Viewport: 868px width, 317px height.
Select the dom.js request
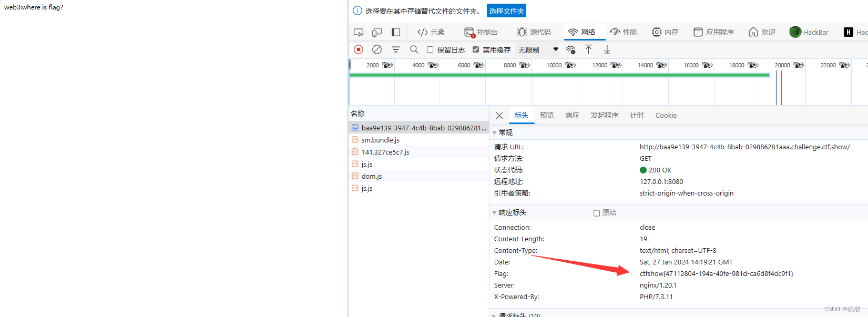click(x=419, y=176)
